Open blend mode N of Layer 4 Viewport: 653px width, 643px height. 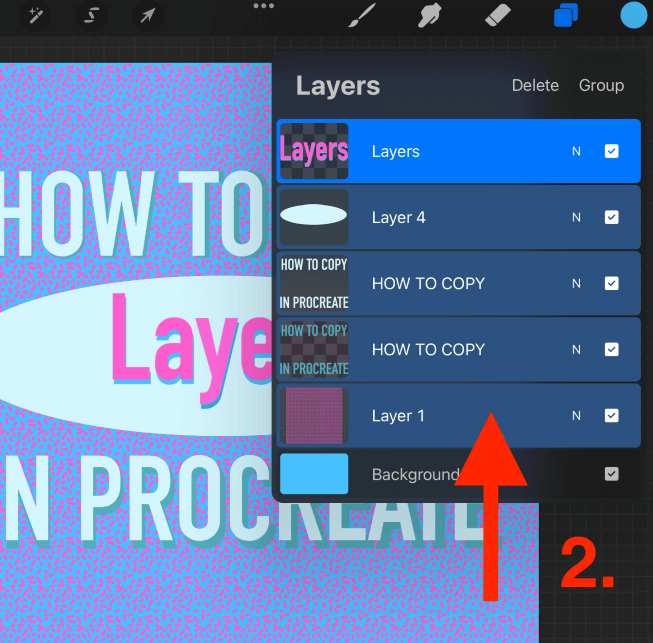[x=576, y=217]
